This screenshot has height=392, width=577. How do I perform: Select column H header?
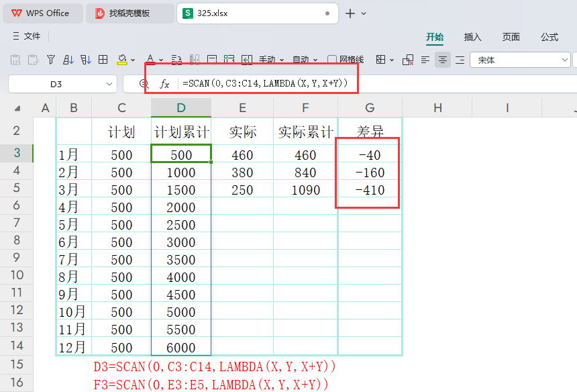437,108
